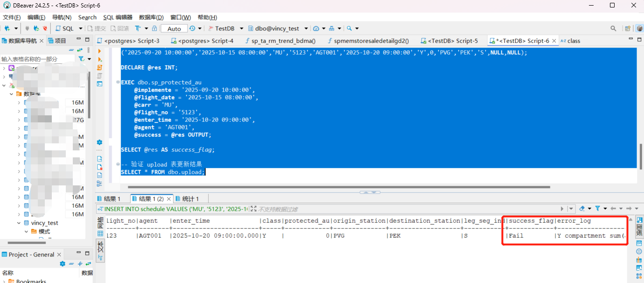Viewport: 644px width, 283px height.
Task: Open the SQL编辑器 menu
Action: 117,17
